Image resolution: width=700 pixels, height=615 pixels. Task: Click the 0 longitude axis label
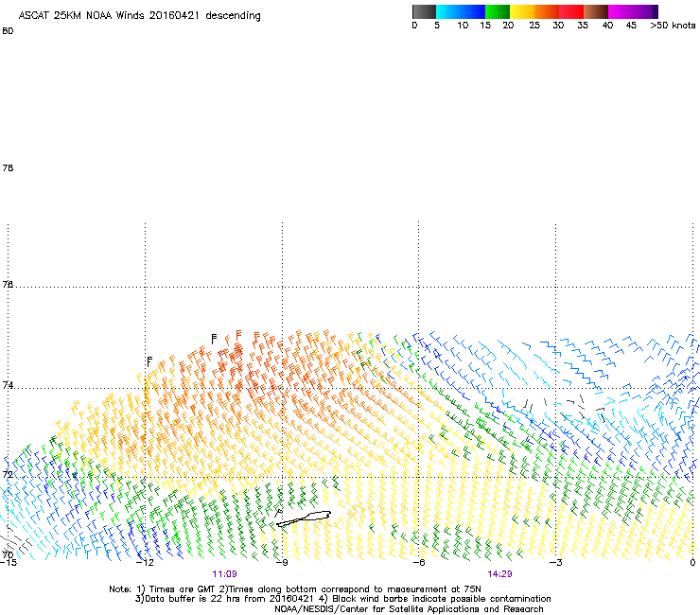click(692, 562)
